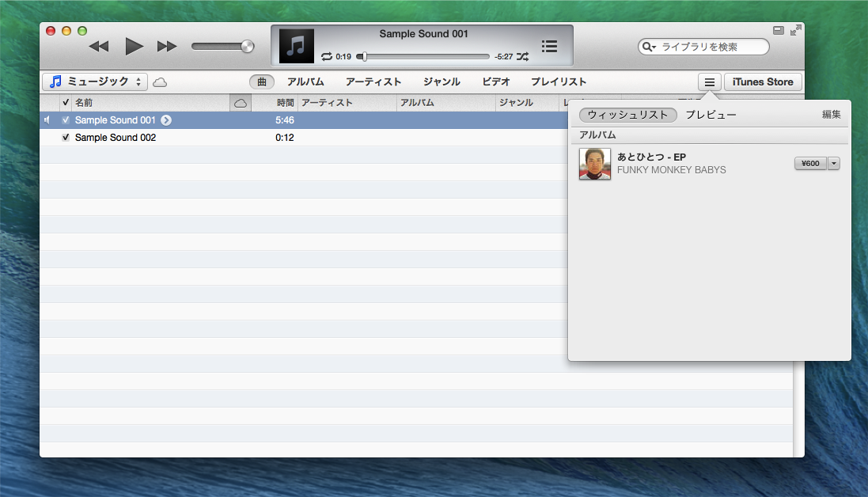868x497 pixels.
Task: Toggle the header check-all checkbox
Action: [66, 102]
